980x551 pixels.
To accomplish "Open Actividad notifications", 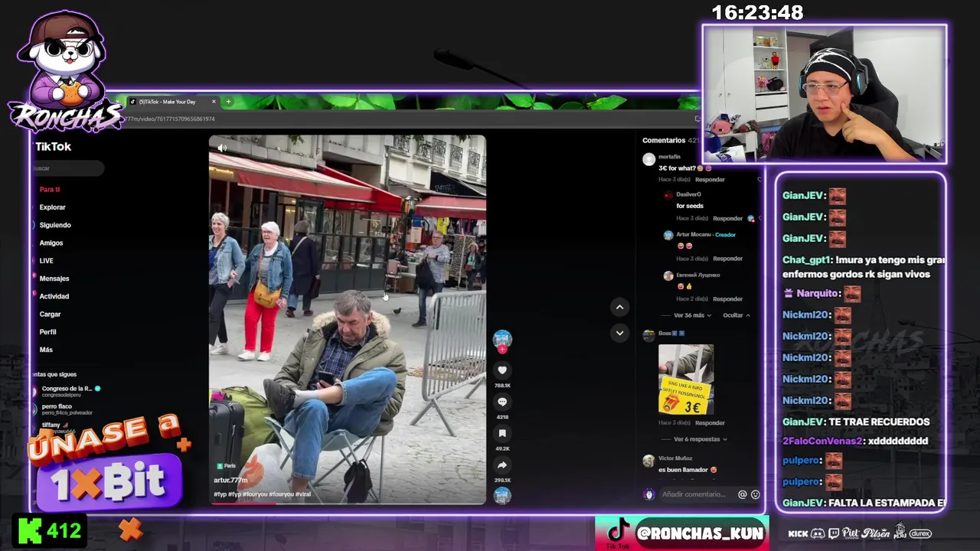I will click(x=54, y=296).
